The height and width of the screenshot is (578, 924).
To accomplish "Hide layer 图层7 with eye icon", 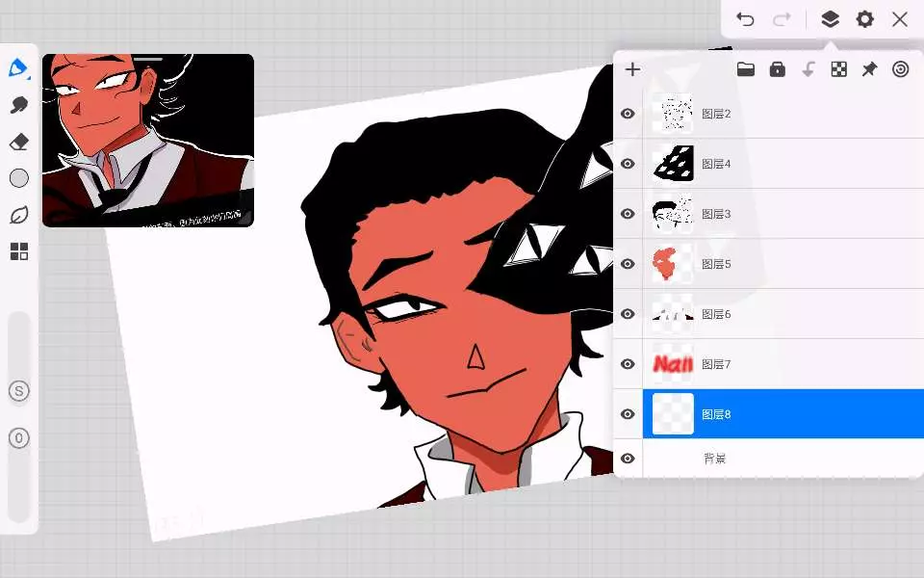I will [x=628, y=364].
